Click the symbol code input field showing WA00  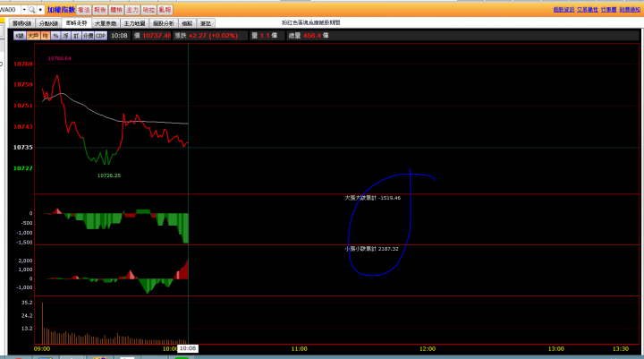tap(10, 10)
